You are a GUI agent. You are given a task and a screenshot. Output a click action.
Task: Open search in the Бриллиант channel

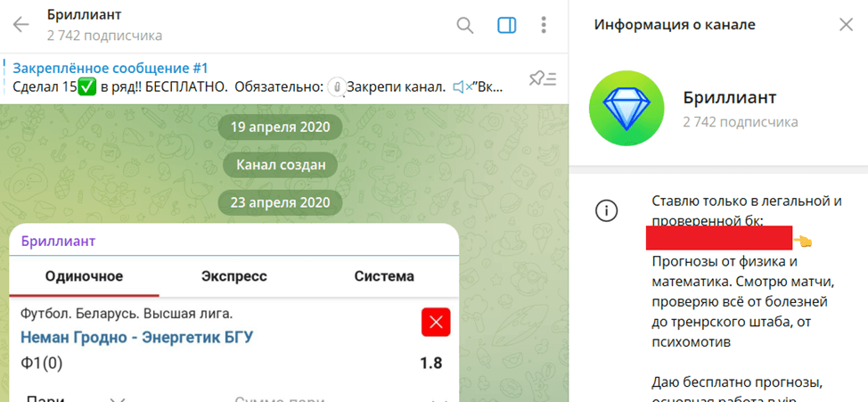point(465,25)
